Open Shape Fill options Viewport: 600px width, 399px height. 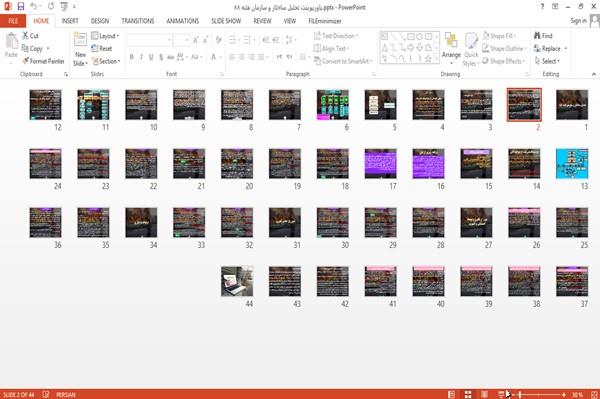[x=499, y=36]
